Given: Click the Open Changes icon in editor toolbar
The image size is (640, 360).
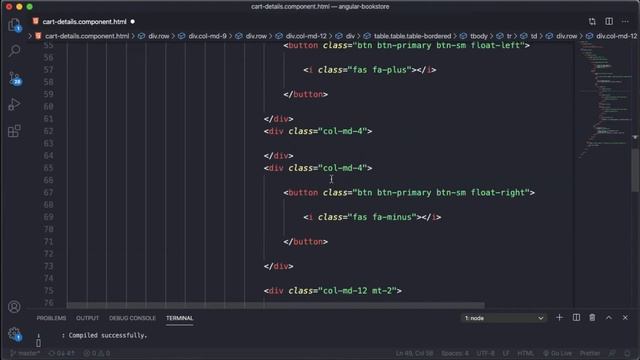Looking at the screenshot, I should pos(592,21).
